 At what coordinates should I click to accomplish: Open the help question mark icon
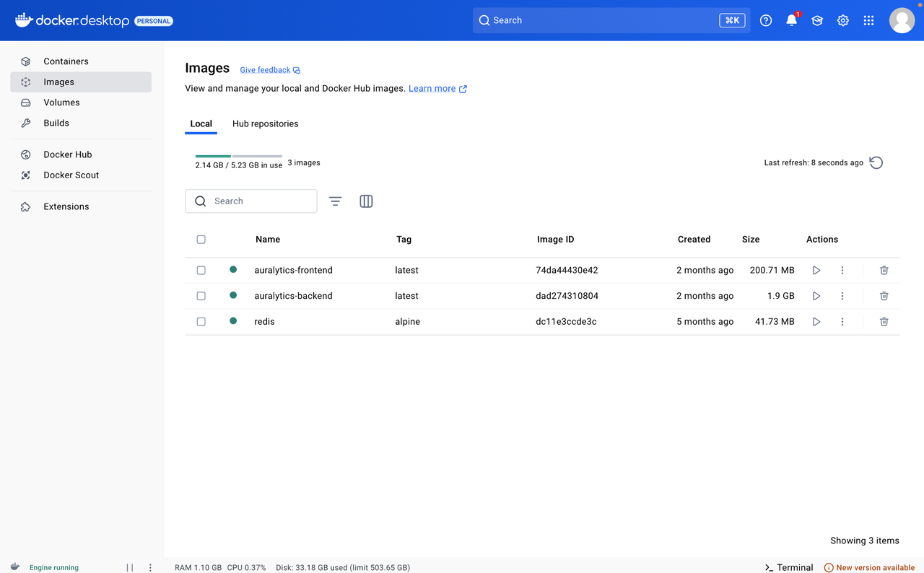click(766, 20)
